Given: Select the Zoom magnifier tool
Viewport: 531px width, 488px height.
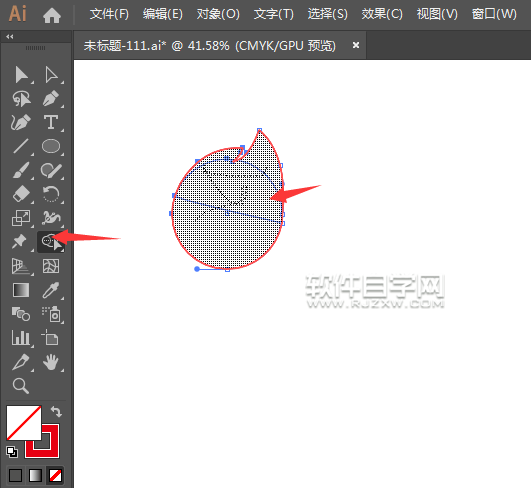Looking at the screenshot, I should coord(21,386).
